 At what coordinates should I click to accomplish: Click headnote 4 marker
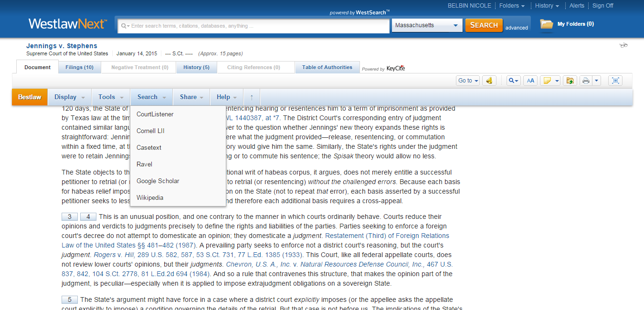click(x=88, y=217)
